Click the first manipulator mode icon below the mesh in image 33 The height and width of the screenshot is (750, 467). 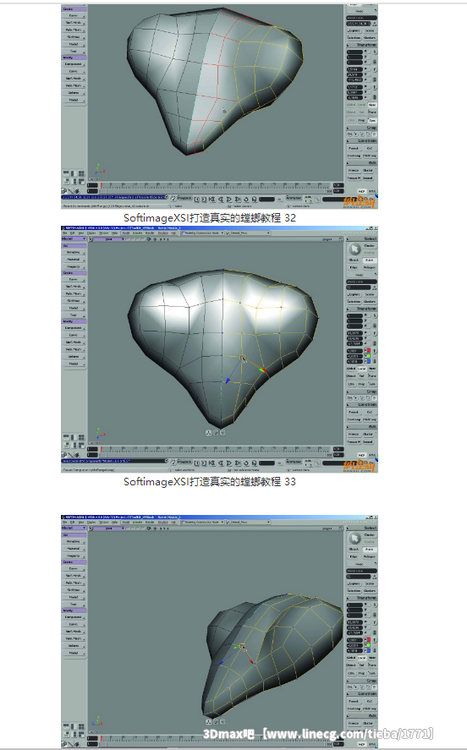209,433
